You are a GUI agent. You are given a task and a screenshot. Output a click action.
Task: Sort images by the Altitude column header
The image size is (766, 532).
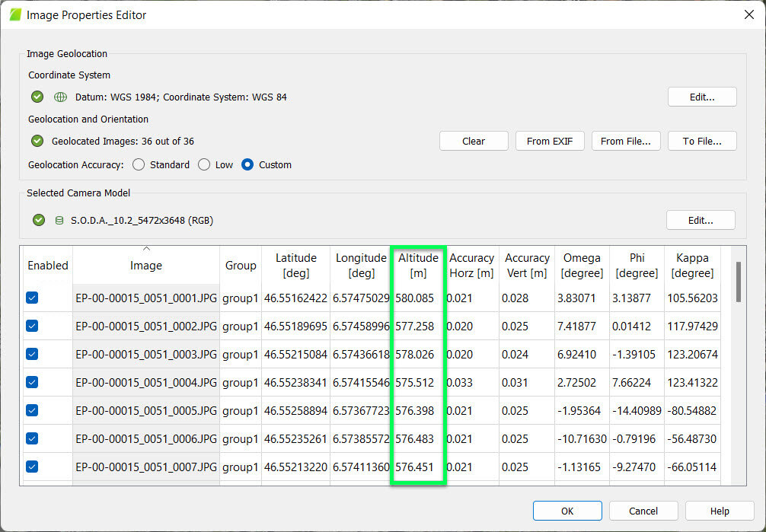click(x=417, y=264)
